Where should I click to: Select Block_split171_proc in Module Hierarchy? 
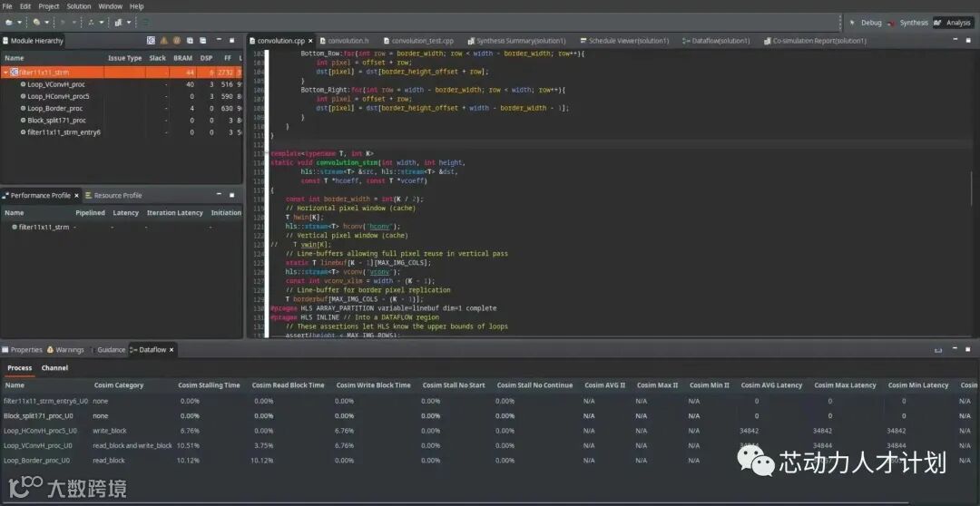click(x=56, y=120)
